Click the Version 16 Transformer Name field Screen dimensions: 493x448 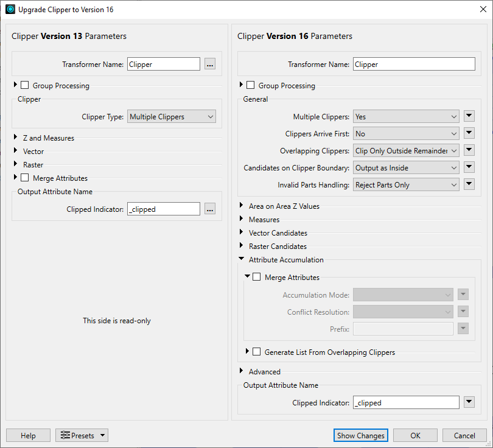tap(413, 64)
